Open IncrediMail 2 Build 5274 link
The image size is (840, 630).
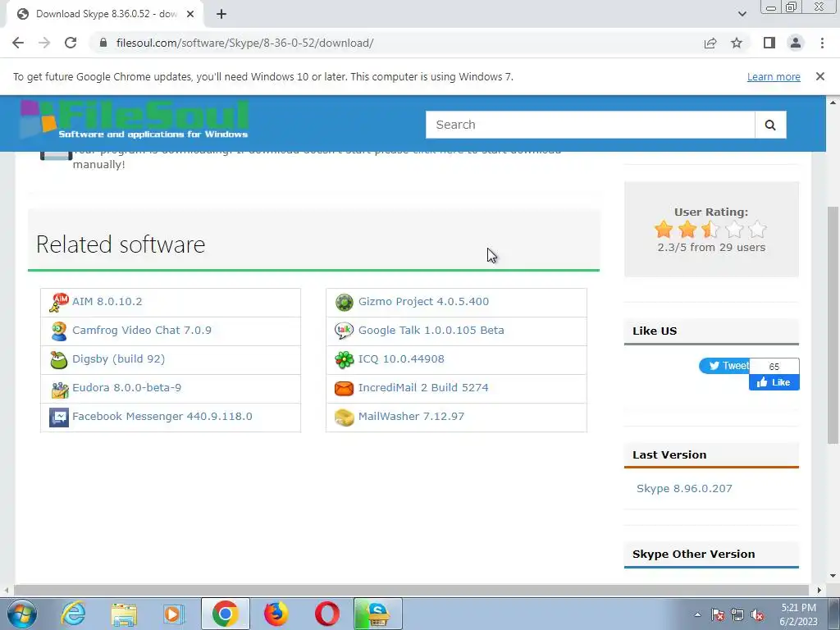423,388
